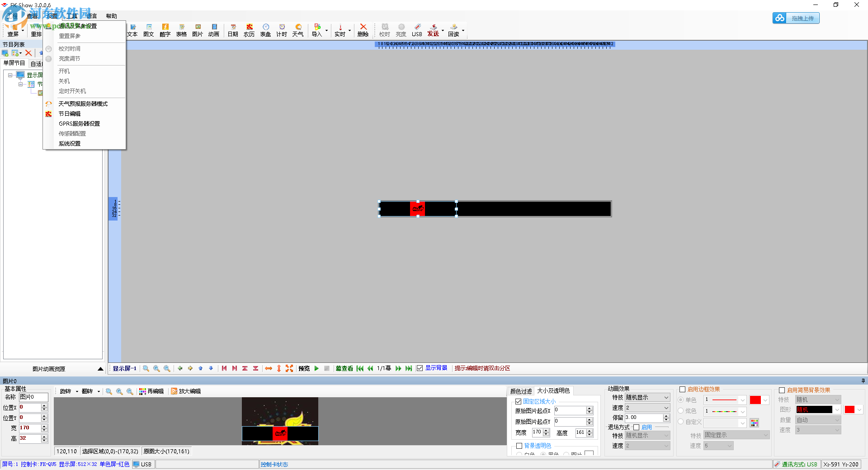The width and height of the screenshot is (868, 470).
Task: Click the 放大编辑 button
Action: click(x=186, y=391)
